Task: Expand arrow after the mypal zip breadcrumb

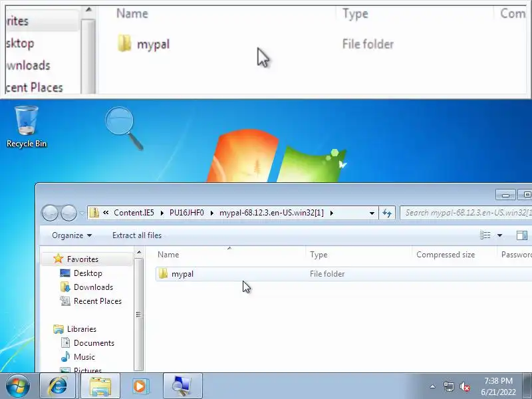Action: (331, 213)
